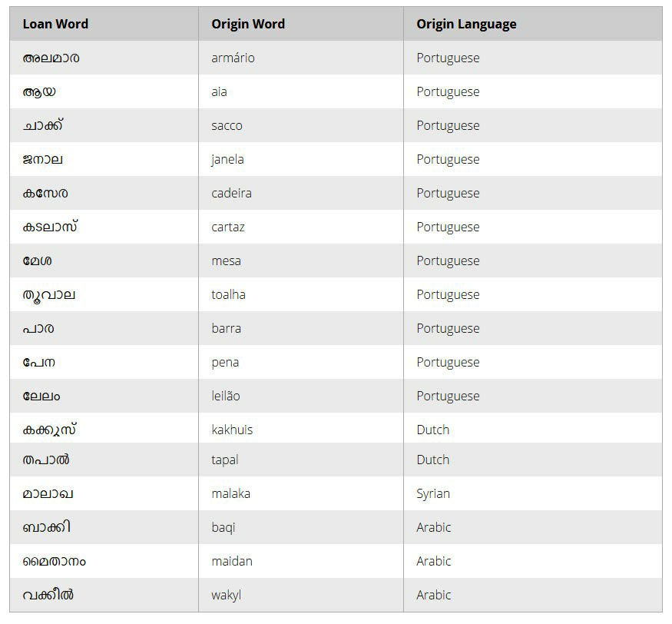The image size is (672, 624).
Task: Click the origin word "janela"
Action: 227,159
